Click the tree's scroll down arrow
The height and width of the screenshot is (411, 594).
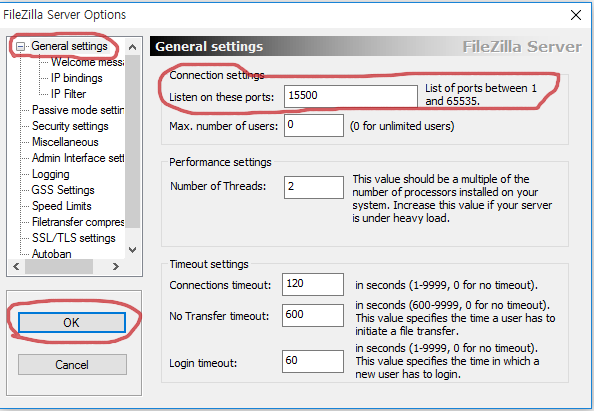pyautogui.click(x=132, y=250)
